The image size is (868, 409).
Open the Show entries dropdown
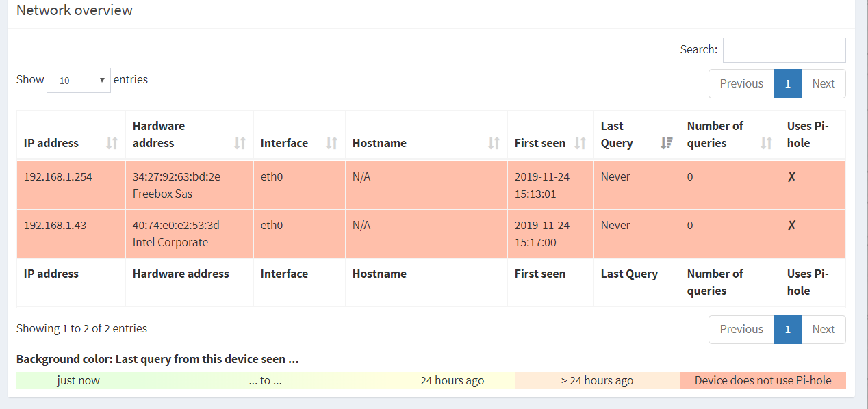[x=79, y=80]
